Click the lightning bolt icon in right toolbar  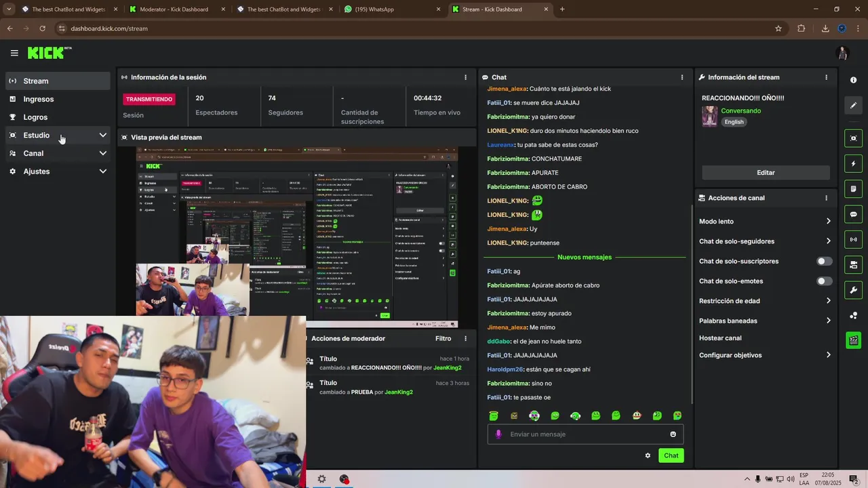[x=853, y=163]
